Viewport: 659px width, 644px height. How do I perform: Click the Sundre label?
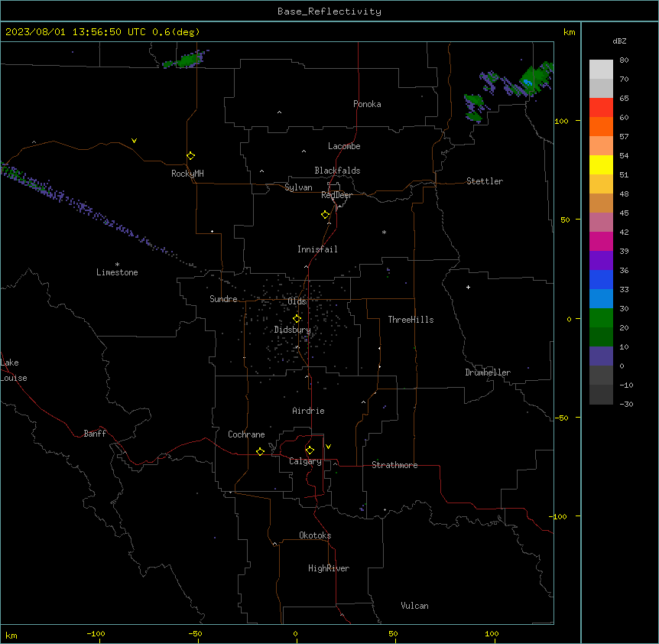pos(223,299)
